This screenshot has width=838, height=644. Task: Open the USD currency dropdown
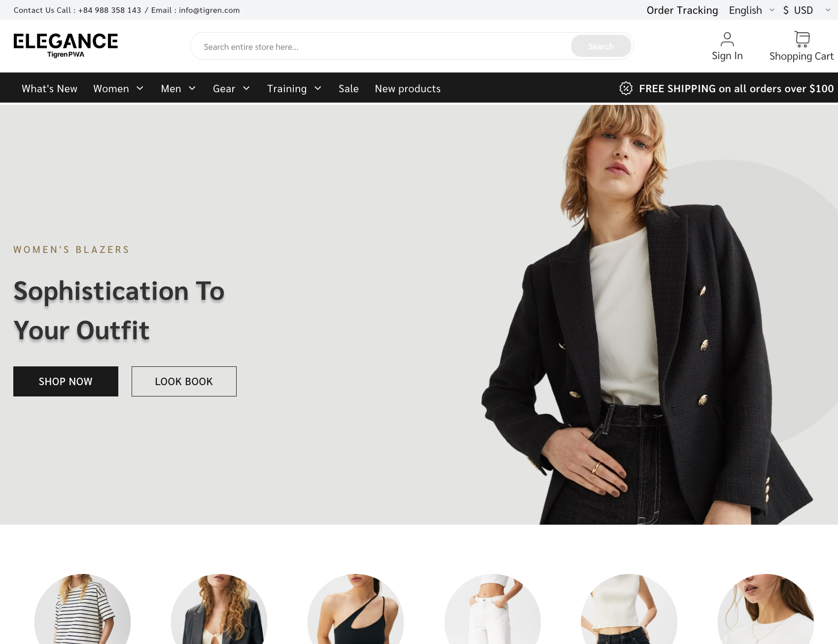pyautogui.click(x=806, y=10)
